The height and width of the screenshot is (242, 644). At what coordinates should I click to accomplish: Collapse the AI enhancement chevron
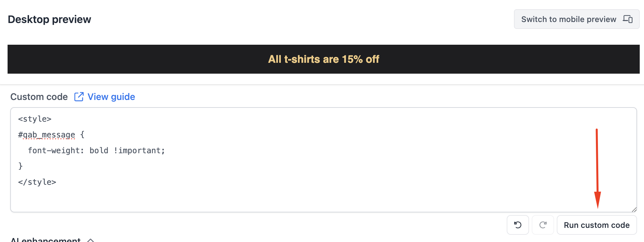pyautogui.click(x=91, y=240)
